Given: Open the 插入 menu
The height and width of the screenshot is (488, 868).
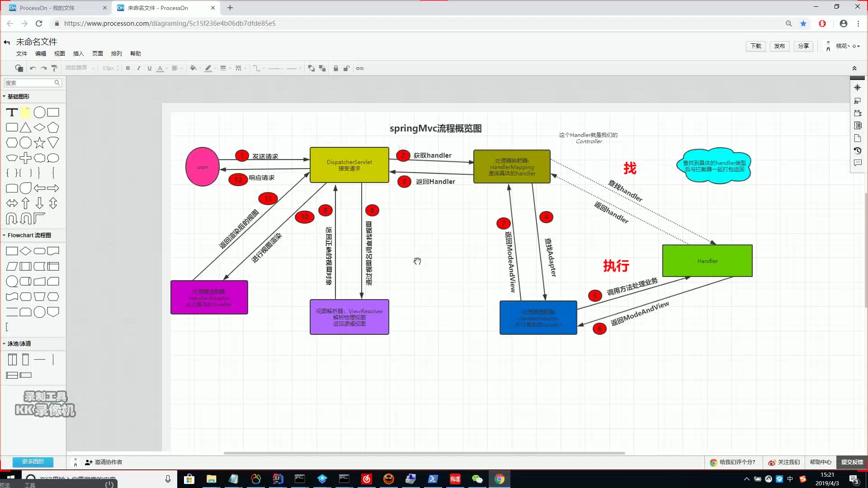Looking at the screenshot, I should pyautogui.click(x=79, y=53).
